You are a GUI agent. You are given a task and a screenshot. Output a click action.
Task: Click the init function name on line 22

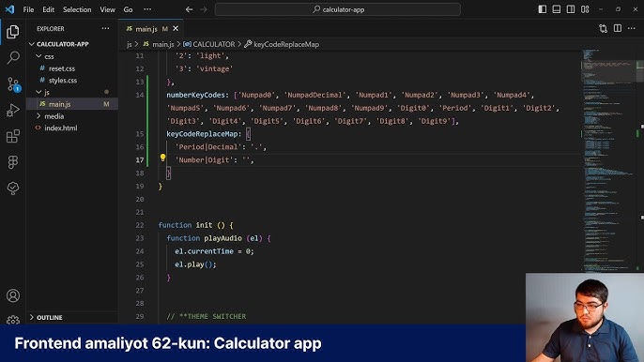(204, 225)
